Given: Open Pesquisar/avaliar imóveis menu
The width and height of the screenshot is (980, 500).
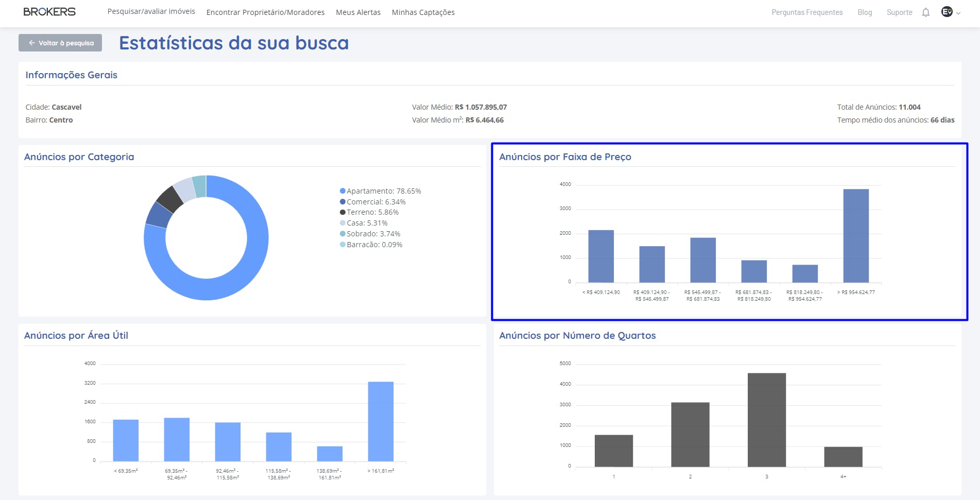Looking at the screenshot, I should click(151, 11).
